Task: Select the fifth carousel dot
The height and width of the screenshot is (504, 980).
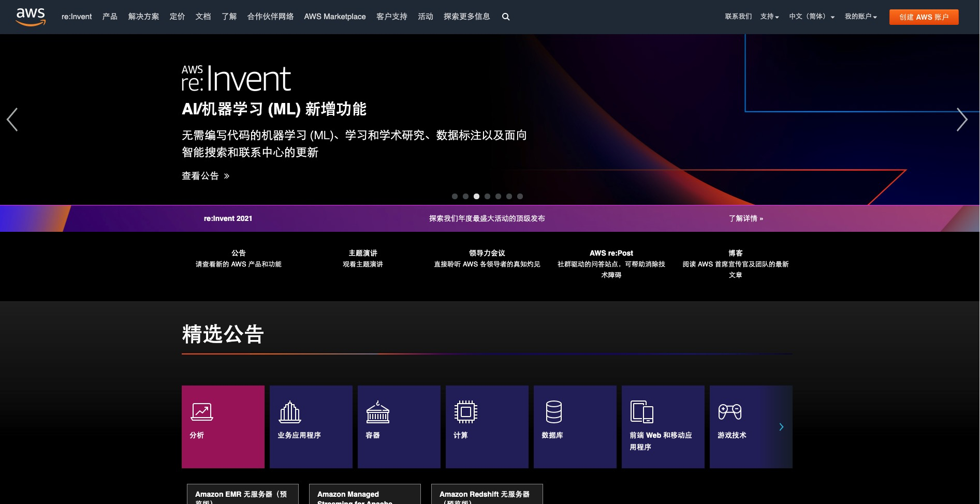Action: [x=498, y=196]
